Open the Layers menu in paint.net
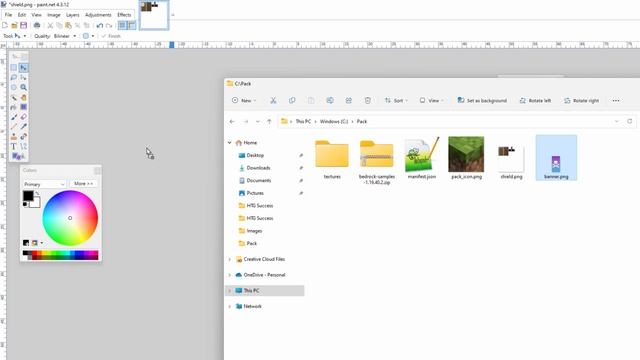Viewport: 640px width, 360px height. (x=73, y=15)
